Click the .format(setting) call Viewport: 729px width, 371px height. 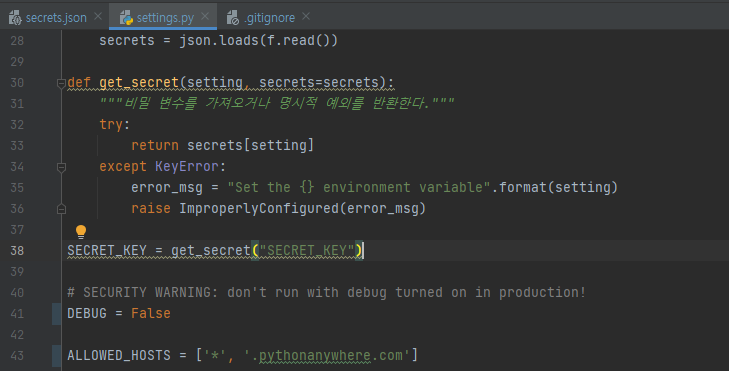(554, 187)
